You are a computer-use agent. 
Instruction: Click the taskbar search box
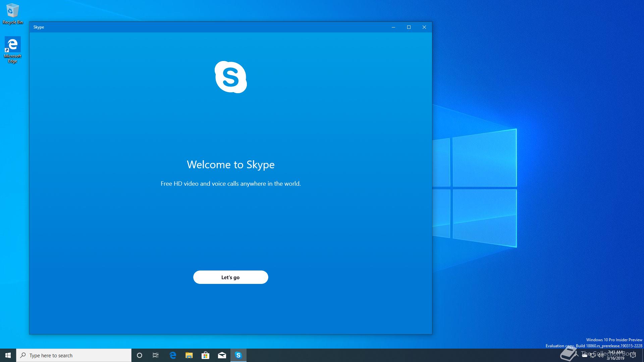[x=74, y=355]
